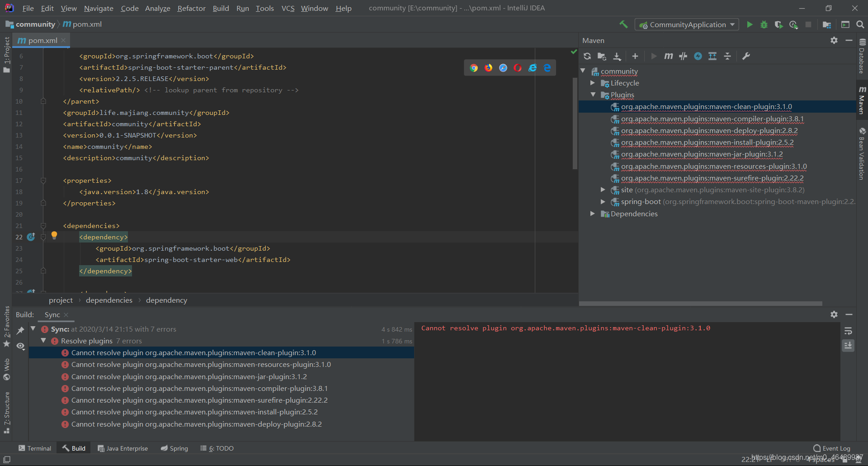This screenshot has width=868, height=466.
Task: Click Download Sources and Documentation icon
Action: click(x=617, y=56)
